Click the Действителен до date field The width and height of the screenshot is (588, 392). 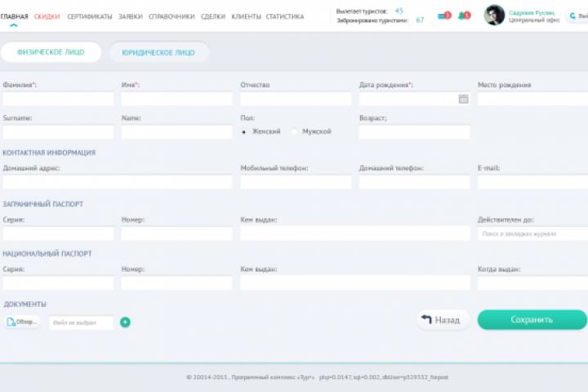[532, 234]
